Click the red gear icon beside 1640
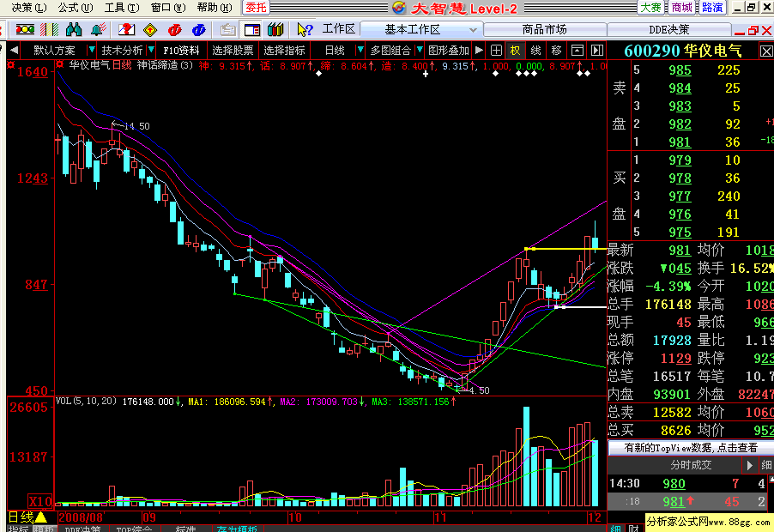774x532 pixels. (x=11, y=64)
